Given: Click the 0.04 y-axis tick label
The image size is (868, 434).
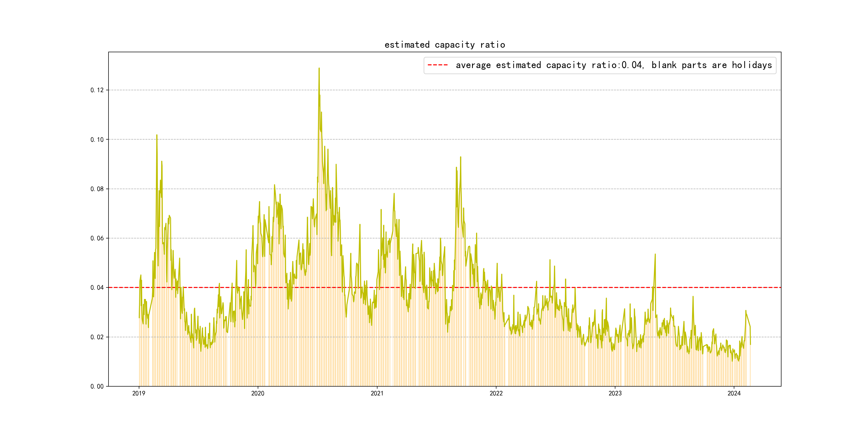Looking at the screenshot, I should click(x=97, y=288).
